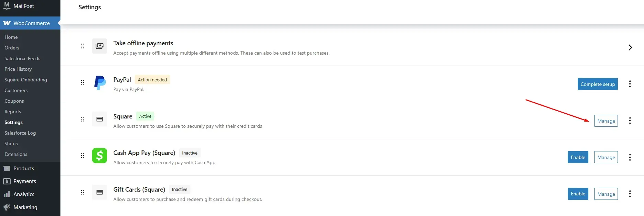644x216 pixels.
Task: Click the Square gateway title
Action: click(x=123, y=116)
